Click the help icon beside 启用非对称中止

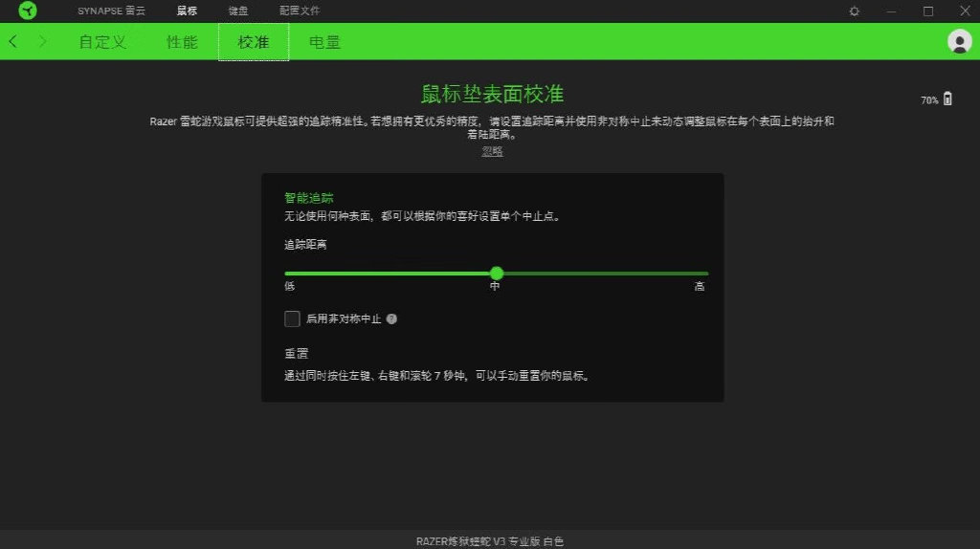[x=391, y=319]
